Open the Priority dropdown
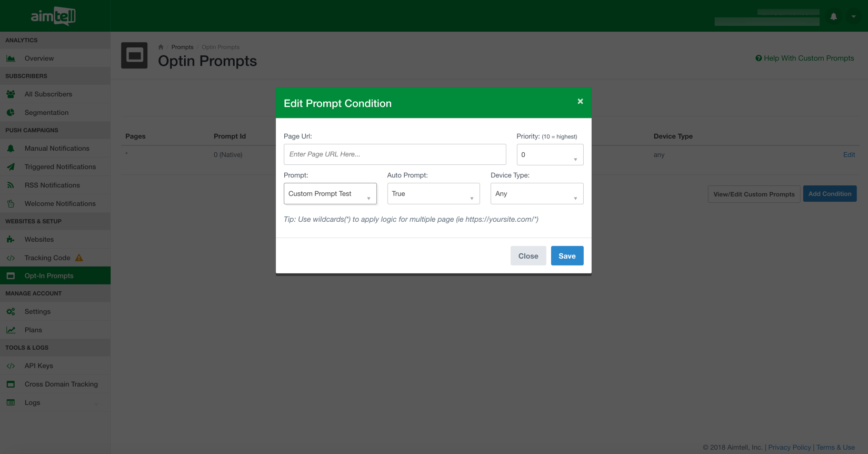The width and height of the screenshot is (868, 454). [550, 155]
